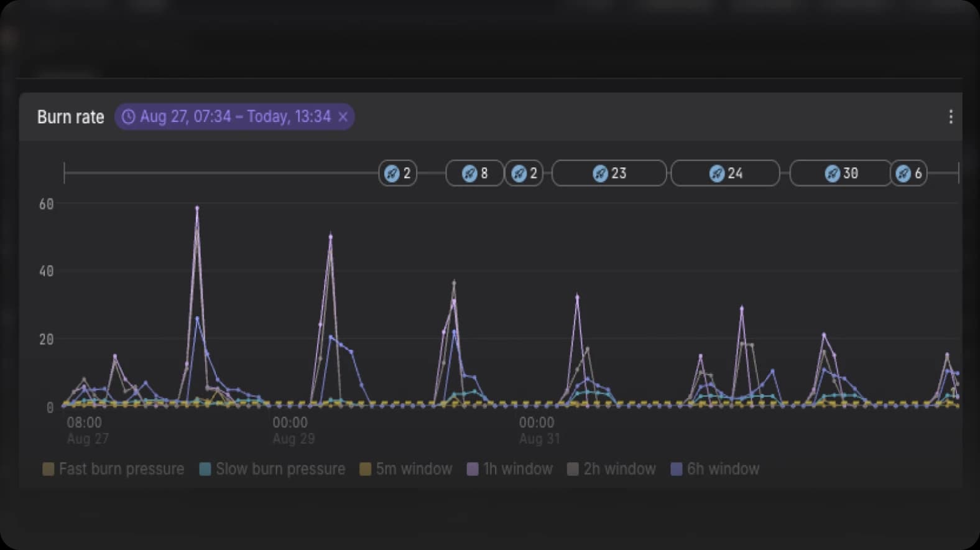Click the Slow burn pressure color swatch
This screenshot has width=980, height=550.
205,469
